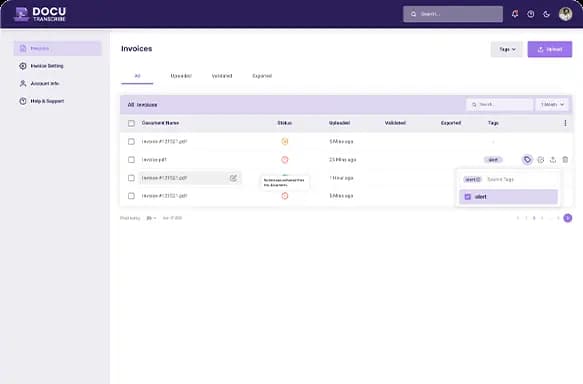Click the Tags column header
The height and width of the screenshot is (384, 583).
pos(493,123)
